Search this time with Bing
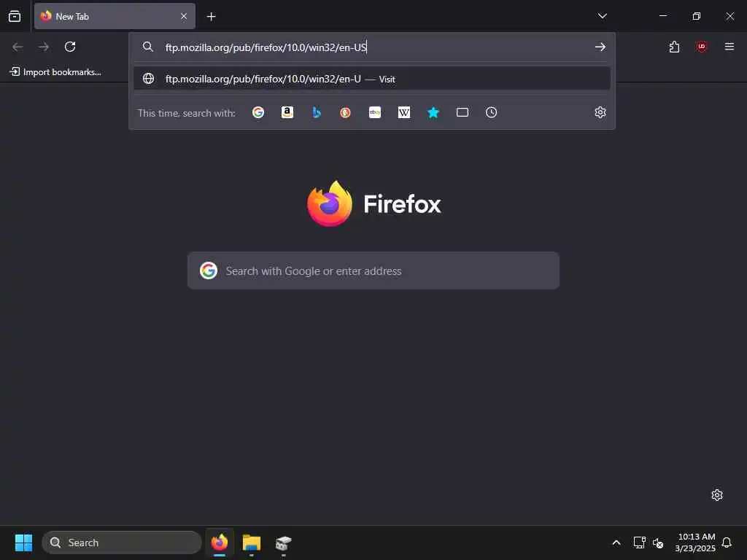Screen dimensions: 747x560 point(317,112)
